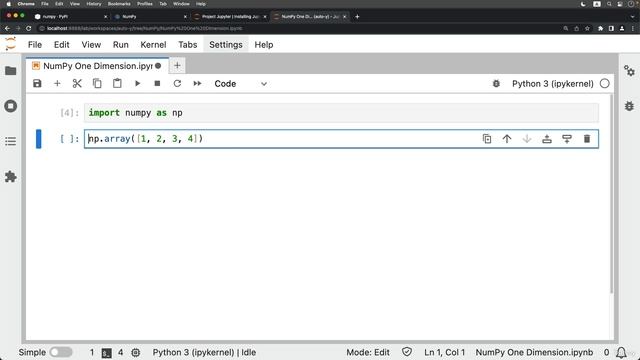Switch to the NumPy browser tab
The width and height of the screenshot is (640, 360).
point(150,17)
